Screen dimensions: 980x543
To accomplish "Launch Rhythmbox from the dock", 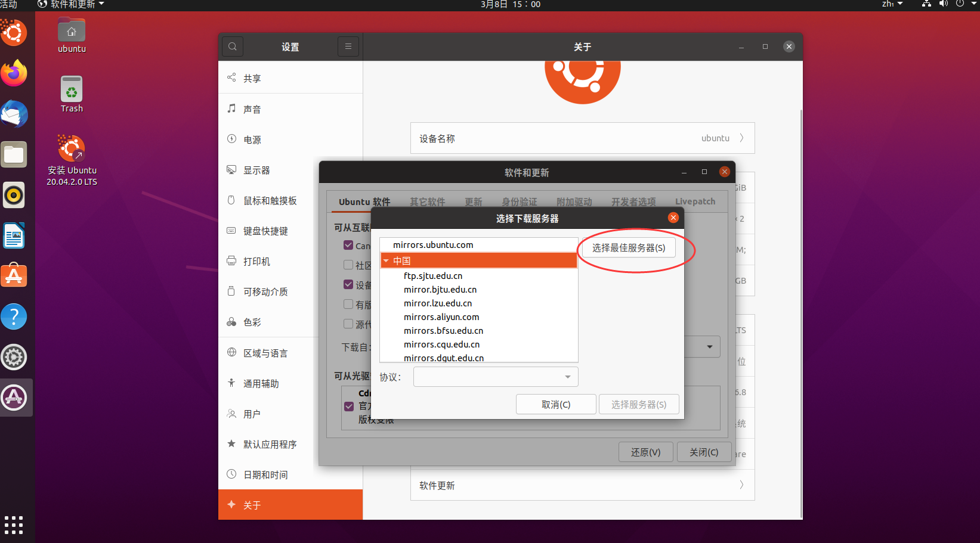I will pyautogui.click(x=14, y=195).
